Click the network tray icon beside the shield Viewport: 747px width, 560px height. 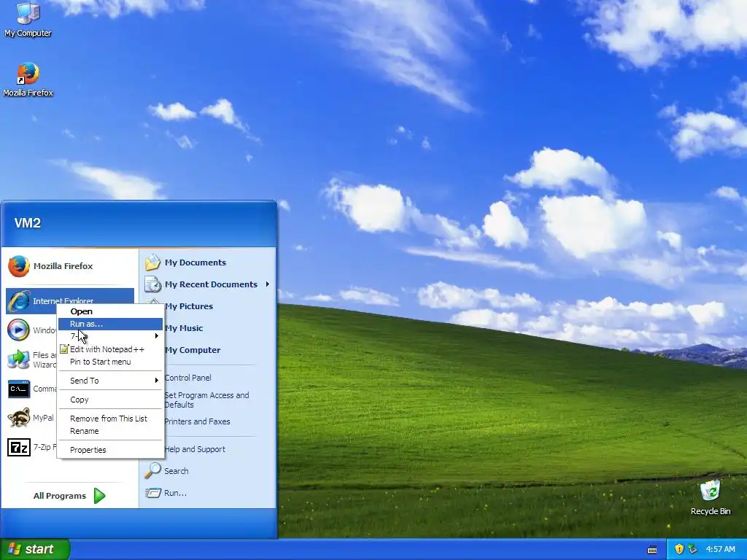692,549
